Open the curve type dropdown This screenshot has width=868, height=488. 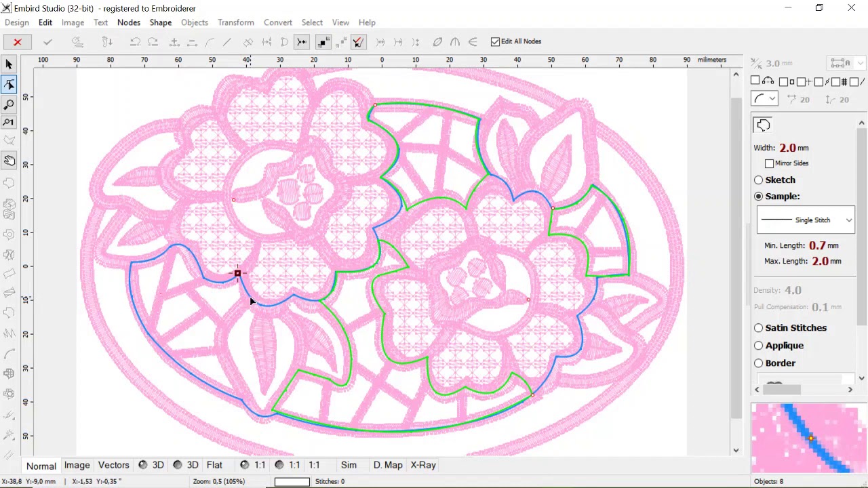772,100
